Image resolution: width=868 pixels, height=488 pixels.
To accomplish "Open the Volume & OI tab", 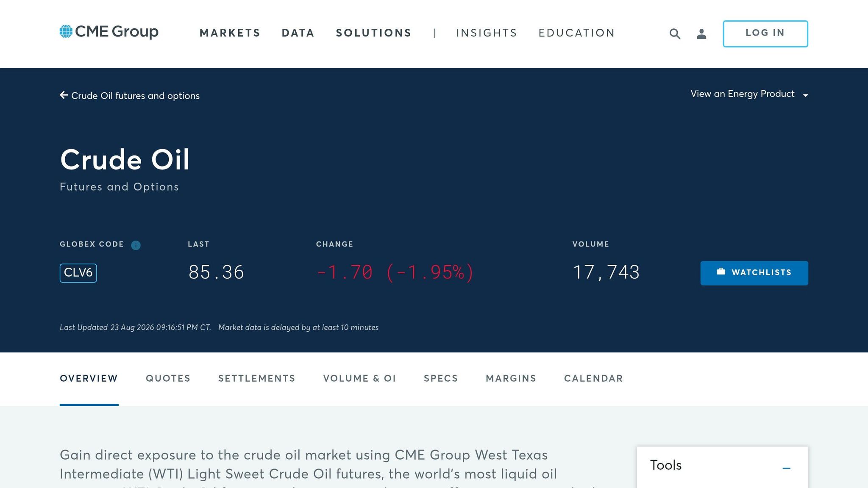I will 359,379.
